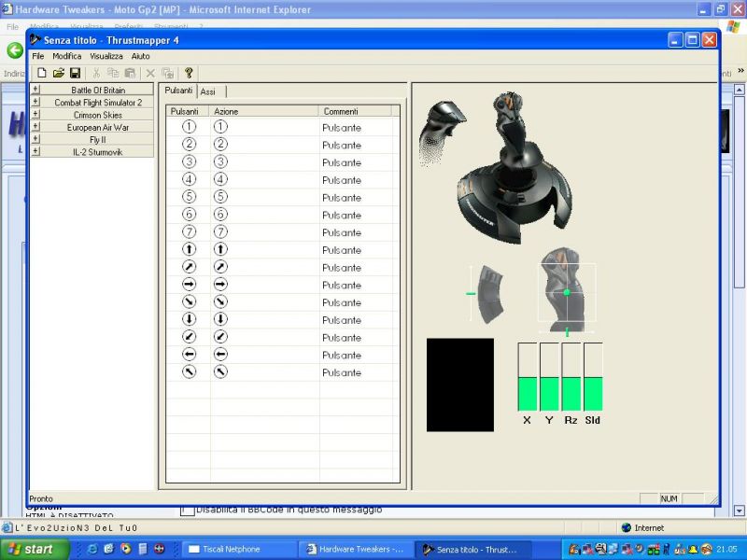Switch to Hardware Tweakers taskbar window
This screenshot has height=560, width=747.
(x=355, y=549)
